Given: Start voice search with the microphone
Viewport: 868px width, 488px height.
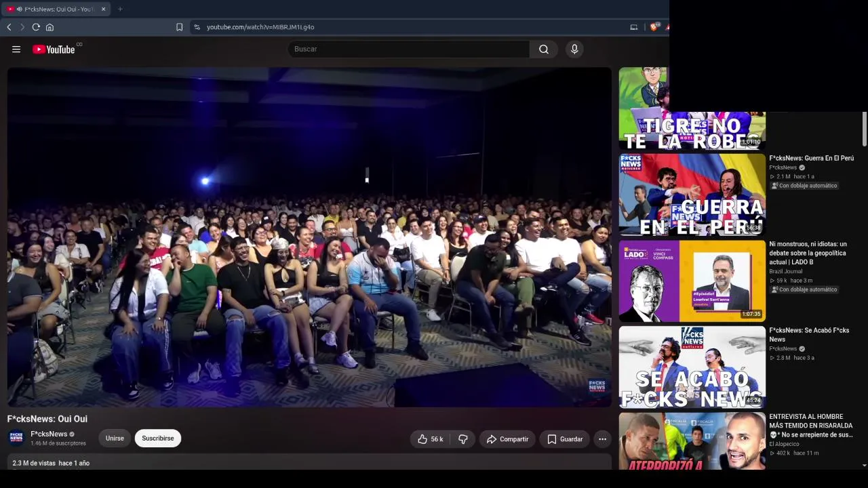Looking at the screenshot, I should pyautogui.click(x=574, y=49).
